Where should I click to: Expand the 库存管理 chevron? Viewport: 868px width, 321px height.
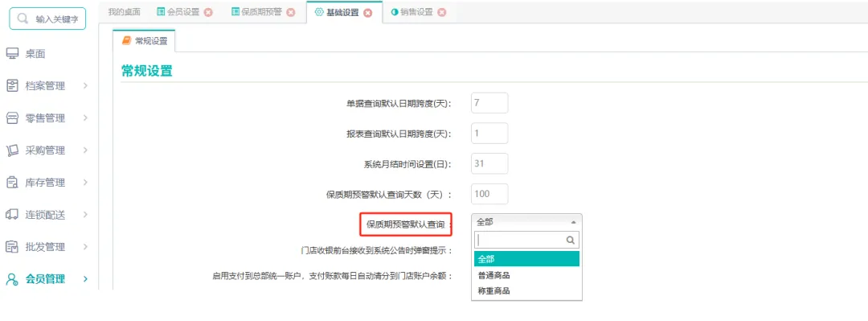click(86, 183)
